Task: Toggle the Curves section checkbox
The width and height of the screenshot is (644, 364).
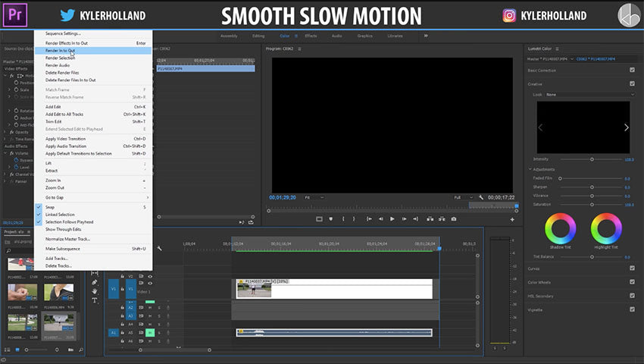Action: pos(632,268)
